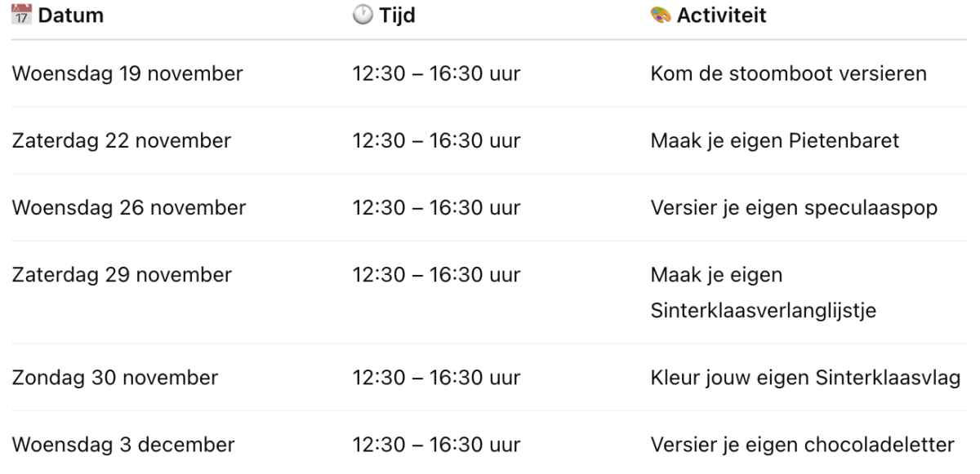This screenshot has width=980, height=474.
Task: Select the Woensdag 3 december date
Action: point(122,445)
